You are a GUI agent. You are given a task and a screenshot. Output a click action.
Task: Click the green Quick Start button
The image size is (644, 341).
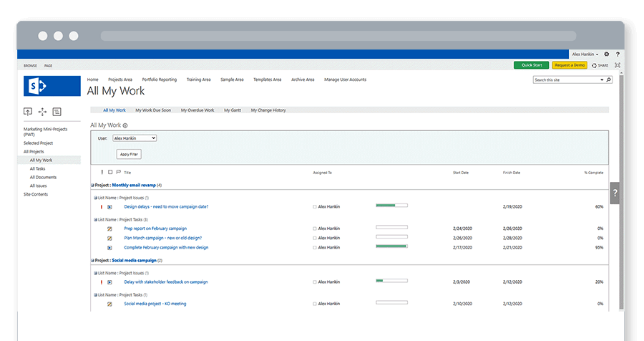(532, 65)
